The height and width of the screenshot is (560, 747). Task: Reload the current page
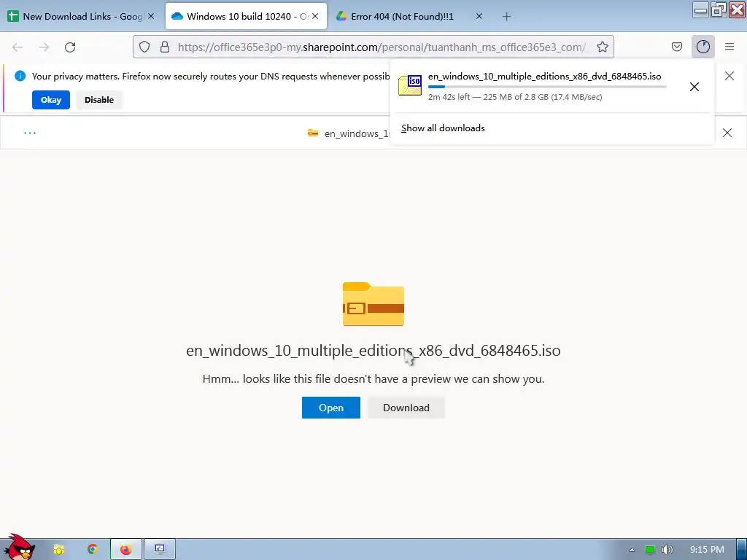[70, 47]
